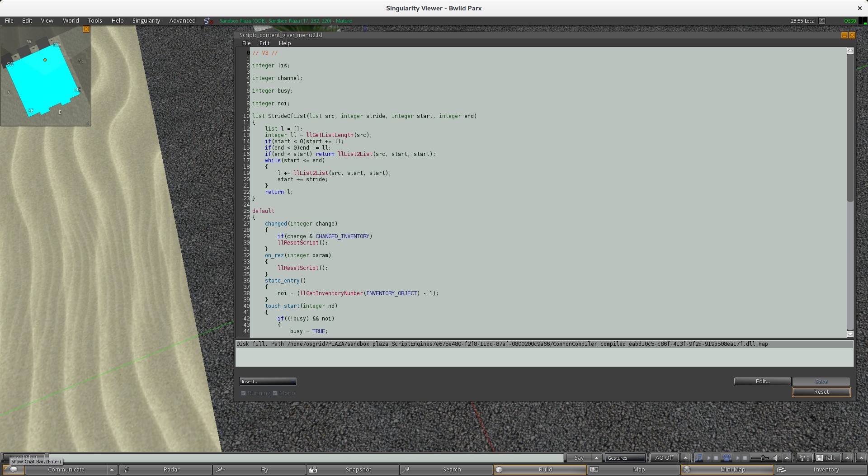868x476 pixels.
Task: Open the Tools menu
Action: tap(94, 21)
